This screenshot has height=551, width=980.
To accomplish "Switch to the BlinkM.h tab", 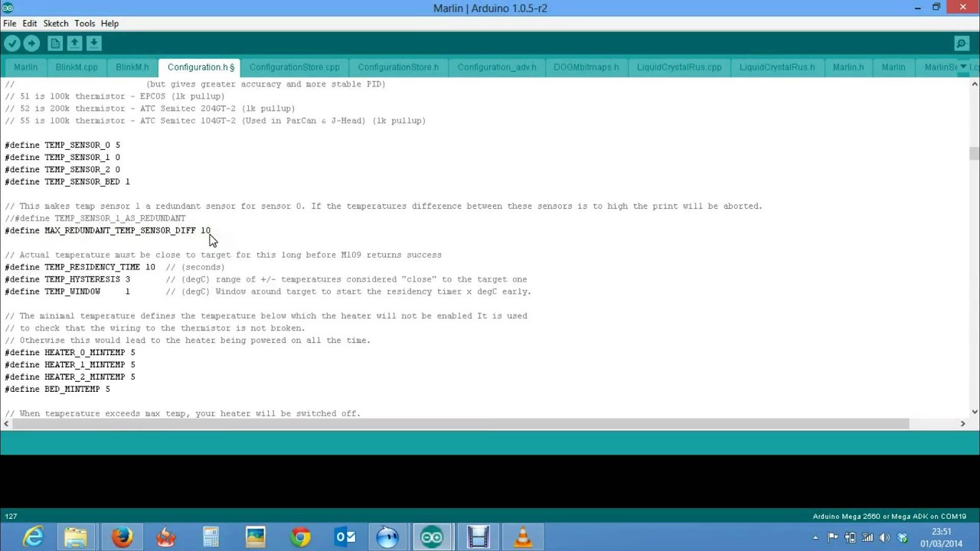I will click(132, 67).
